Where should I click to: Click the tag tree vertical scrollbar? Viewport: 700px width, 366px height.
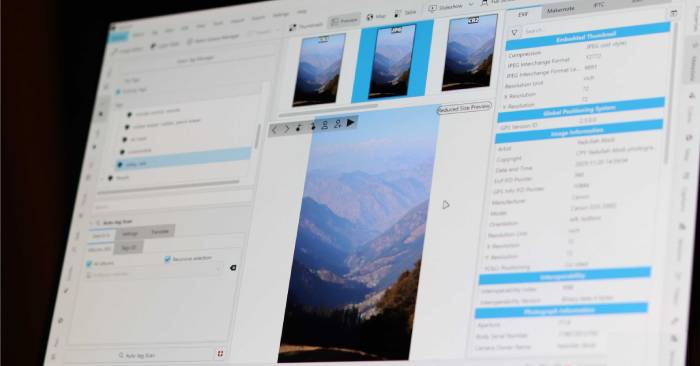[x=258, y=136]
